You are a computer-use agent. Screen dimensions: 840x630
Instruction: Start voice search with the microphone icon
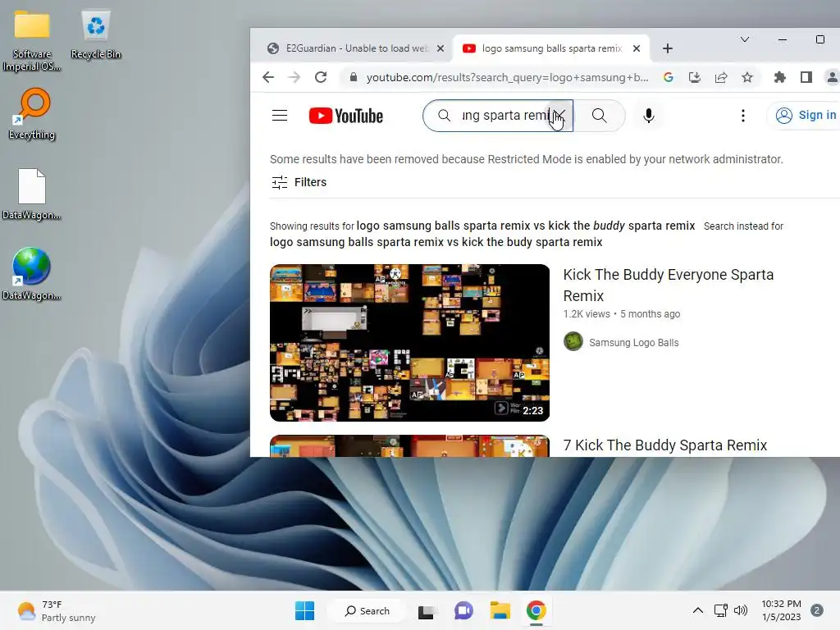[648, 116]
